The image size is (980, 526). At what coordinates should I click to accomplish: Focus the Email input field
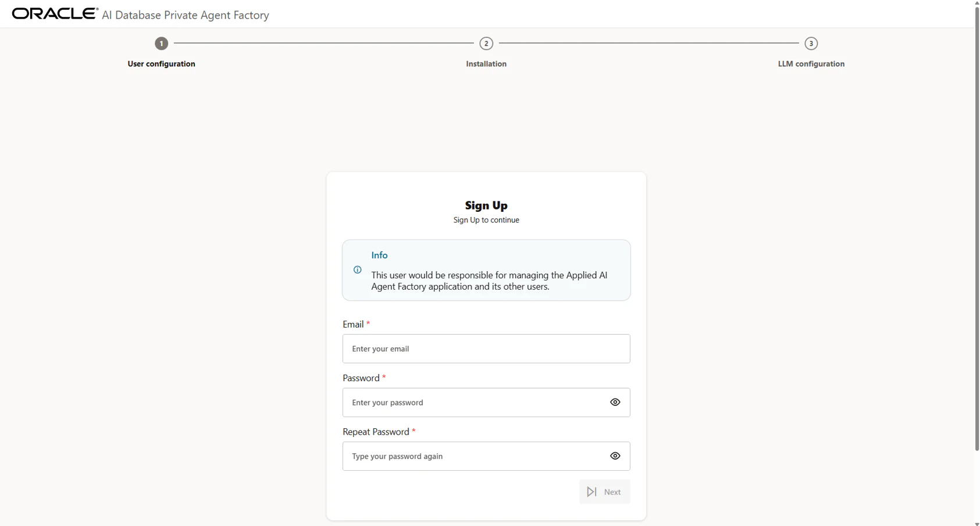486,349
